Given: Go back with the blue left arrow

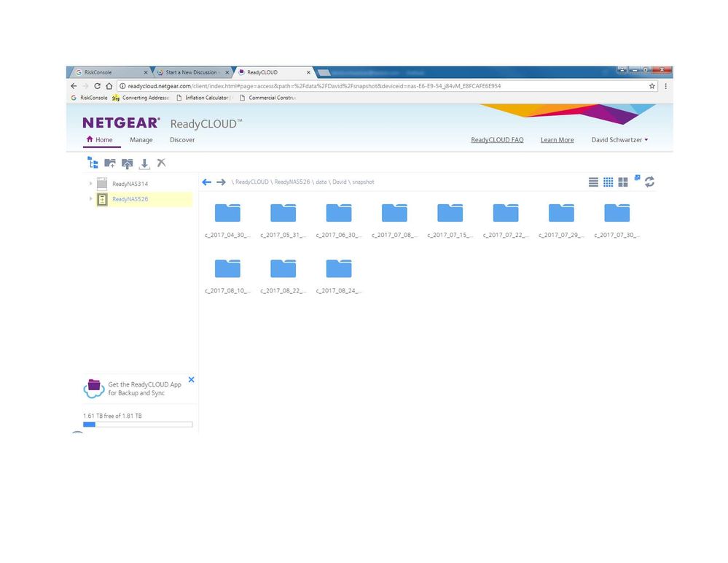Looking at the screenshot, I should 207,182.
